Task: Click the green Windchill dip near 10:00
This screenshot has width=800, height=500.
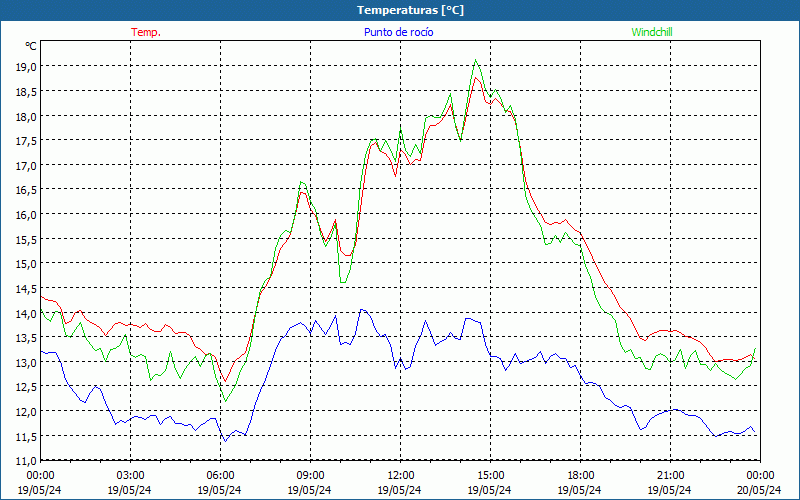Action: click(342, 282)
